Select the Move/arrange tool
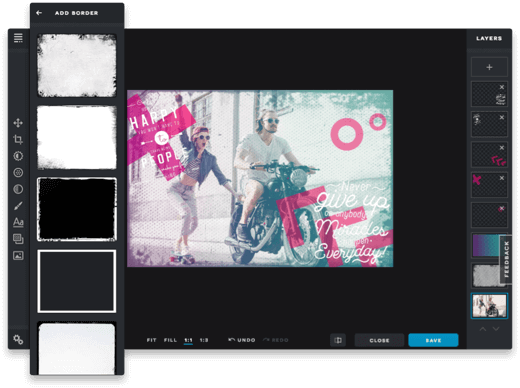 (x=18, y=123)
